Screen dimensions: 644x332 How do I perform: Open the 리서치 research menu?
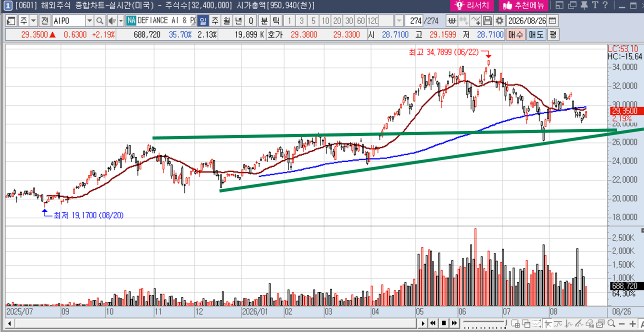point(472,5)
